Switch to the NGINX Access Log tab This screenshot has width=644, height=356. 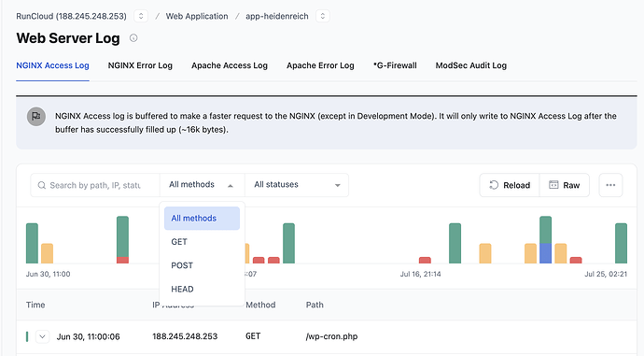click(52, 65)
